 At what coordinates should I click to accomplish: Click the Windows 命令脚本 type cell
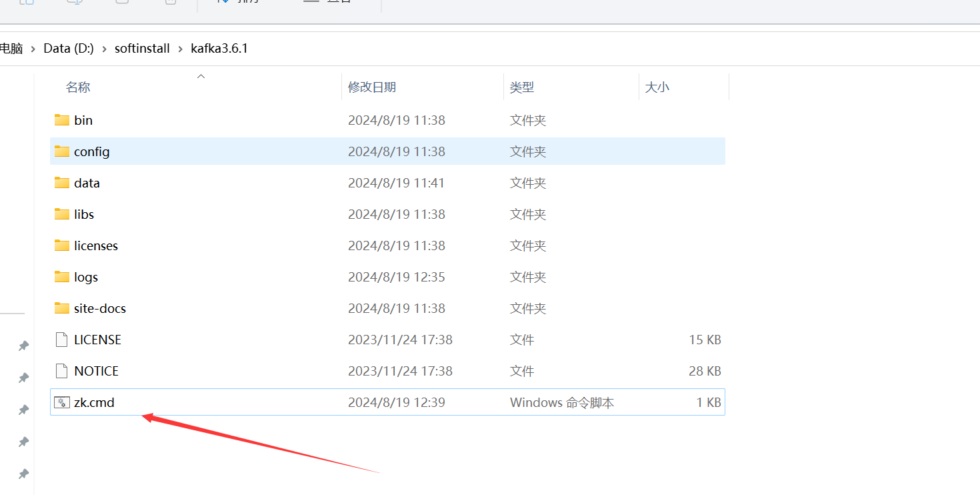[562, 402]
